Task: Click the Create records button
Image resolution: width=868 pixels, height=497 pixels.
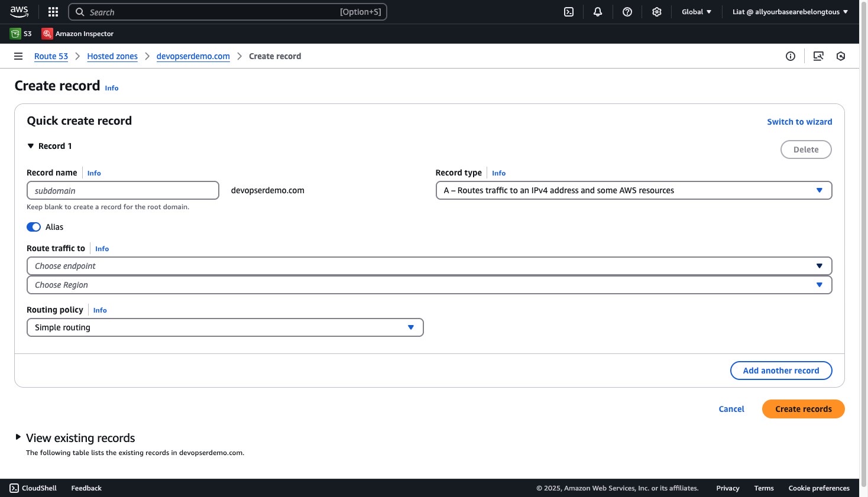Action: click(804, 409)
